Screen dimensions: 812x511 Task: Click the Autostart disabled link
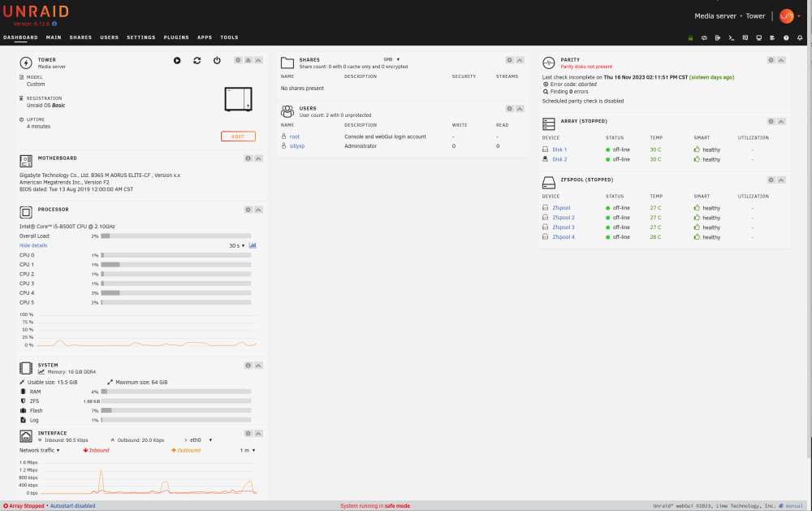[x=72, y=506]
